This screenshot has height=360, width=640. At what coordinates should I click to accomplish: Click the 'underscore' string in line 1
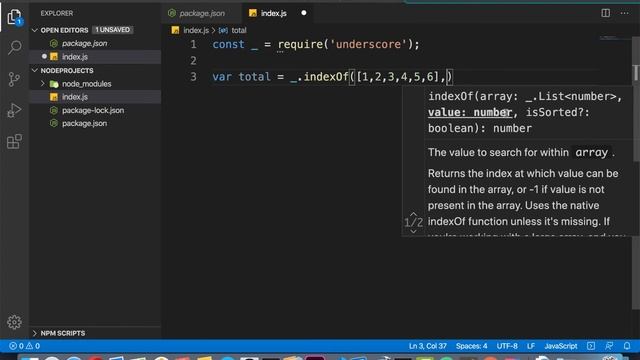point(368,44)
